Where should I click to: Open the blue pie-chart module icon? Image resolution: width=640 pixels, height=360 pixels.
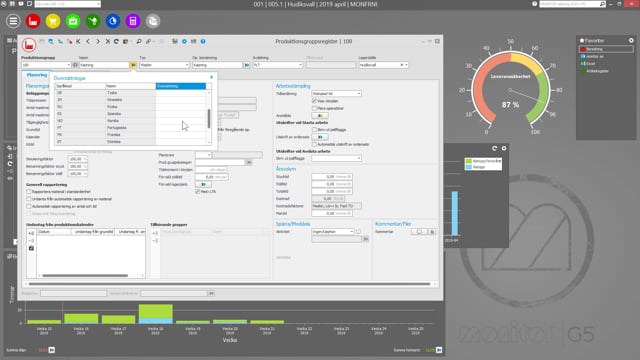(113, 21)
